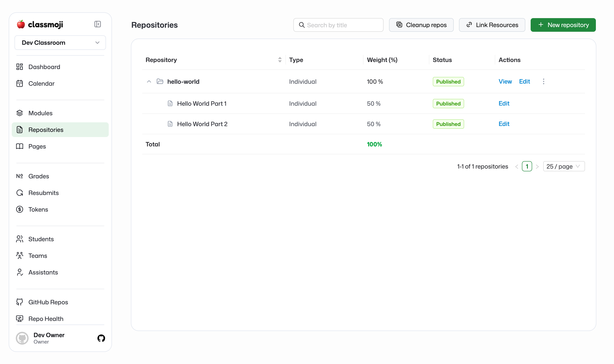This screenshot has width=614, height=364.
Task: Click Cleanup repos button
Action: coord(421,25)
